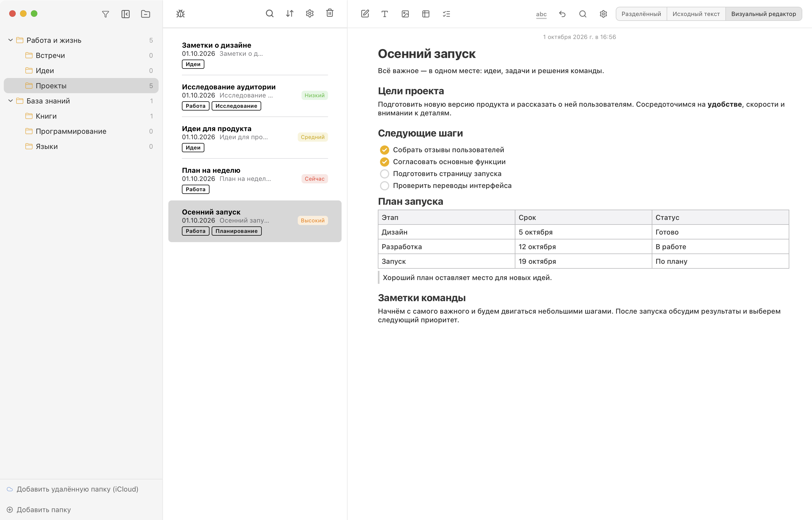Image resolution: width=812 pixels, height=520 pixels.
Task: Click the 'Планирование' tag on Осенний запуск
Action: point(237,231)
